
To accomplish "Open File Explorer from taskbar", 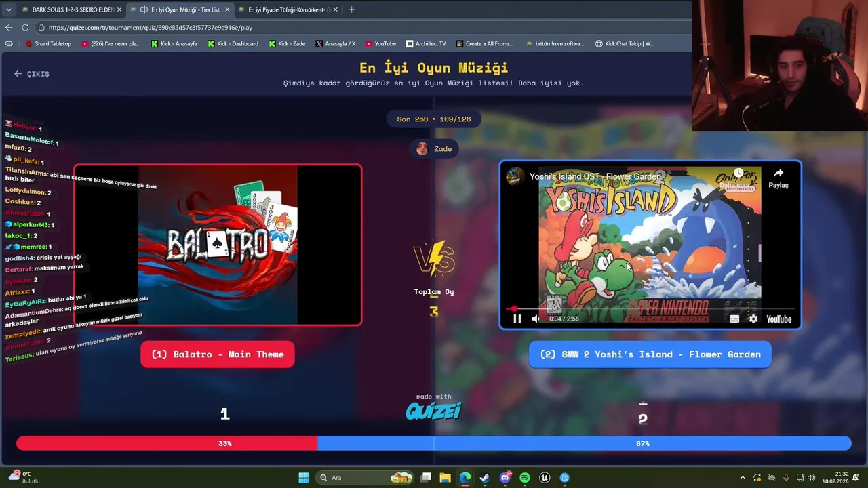I will coord(446,478).
